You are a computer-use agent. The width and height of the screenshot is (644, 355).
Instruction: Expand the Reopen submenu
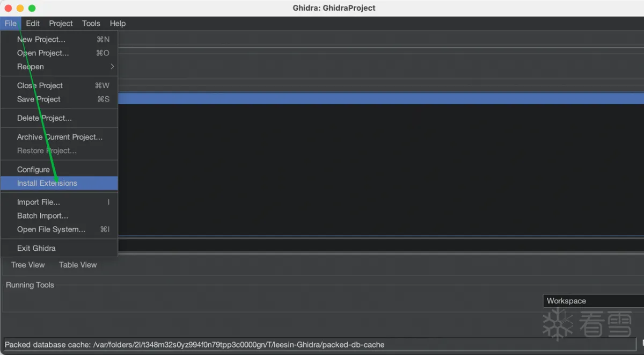pyautogui.click(x=59, y=67)
